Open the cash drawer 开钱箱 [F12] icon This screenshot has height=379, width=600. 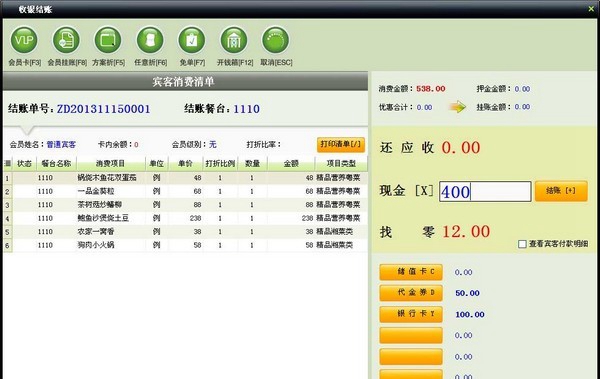234,40
